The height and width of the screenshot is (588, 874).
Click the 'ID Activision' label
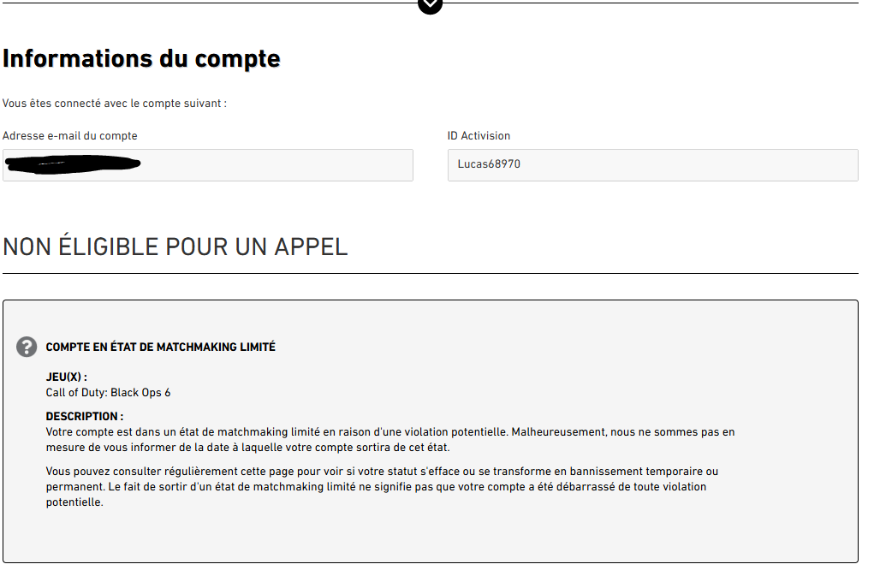pos(479,135)
